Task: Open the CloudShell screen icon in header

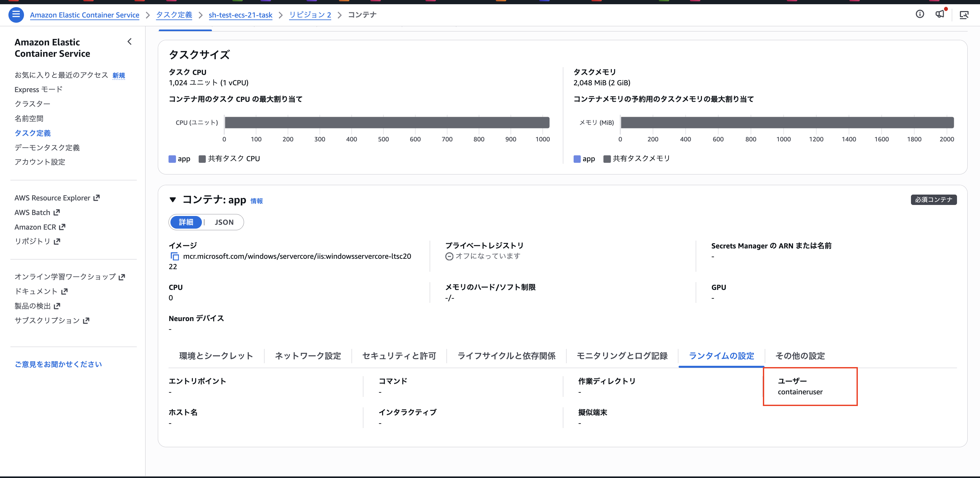Action: pyautogui.click(x=964, y=15)
